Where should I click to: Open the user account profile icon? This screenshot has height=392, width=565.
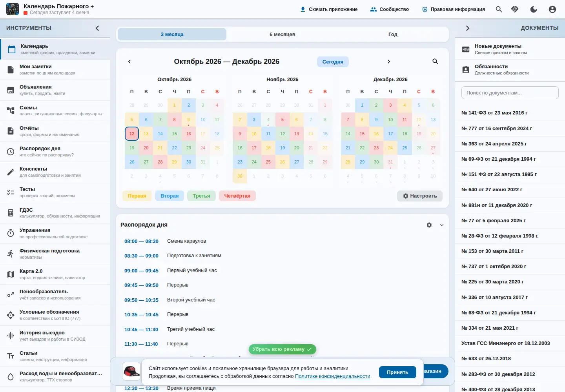[552, 9]
